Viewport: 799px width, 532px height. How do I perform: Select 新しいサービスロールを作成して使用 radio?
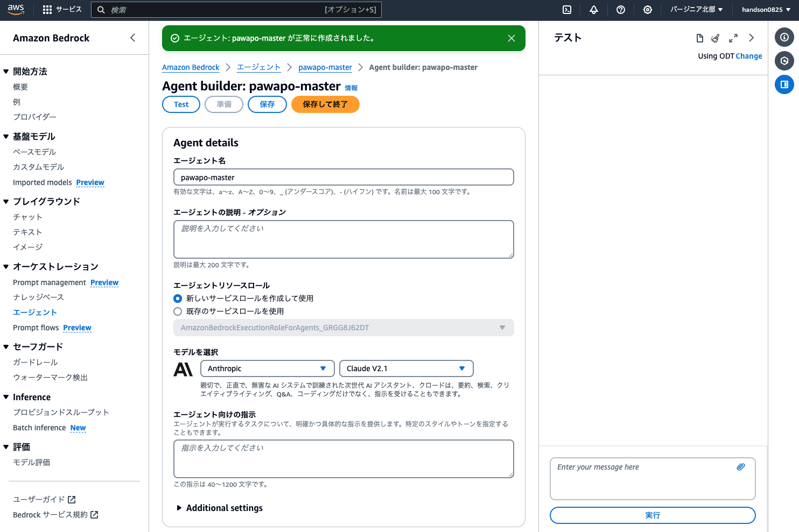point(178,299)
